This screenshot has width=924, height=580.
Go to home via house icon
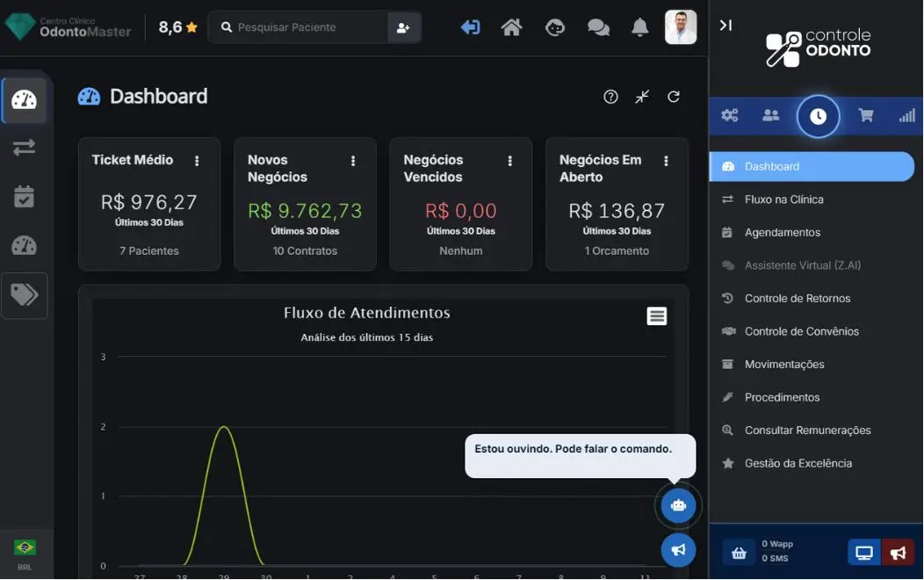tap(511, 27)
